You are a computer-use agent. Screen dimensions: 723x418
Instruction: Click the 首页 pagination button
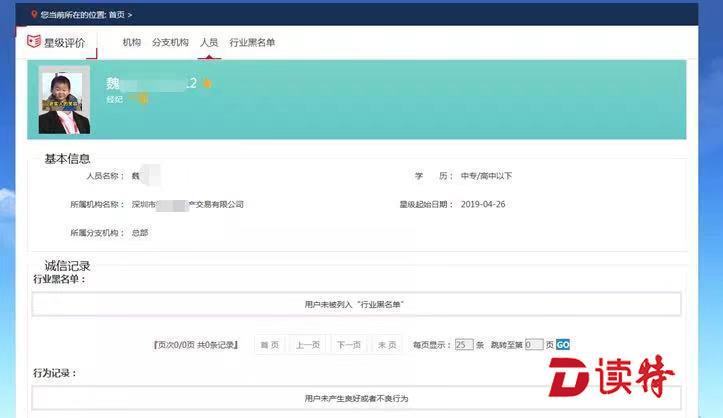pyautogui.click(x=270, y=344)
